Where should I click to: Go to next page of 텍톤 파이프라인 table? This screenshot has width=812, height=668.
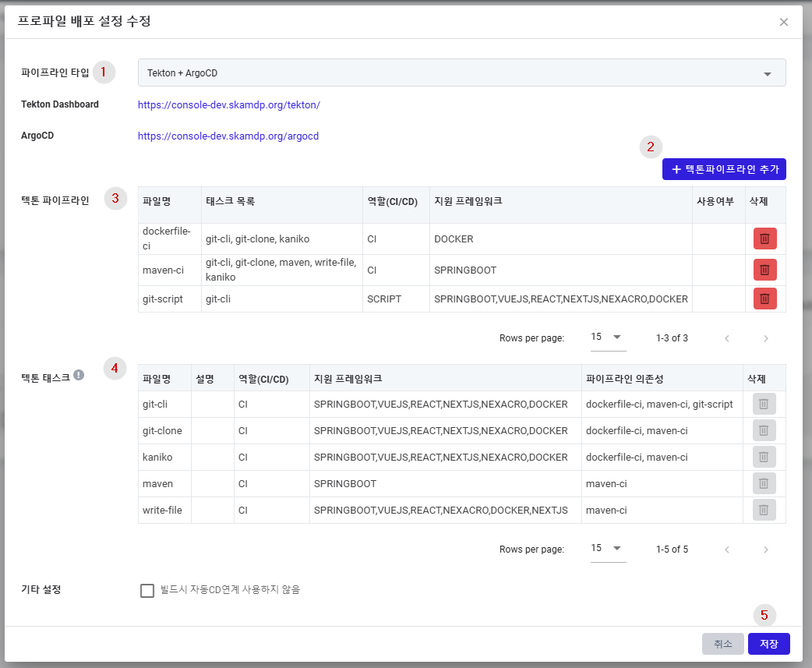coord(766,338)
